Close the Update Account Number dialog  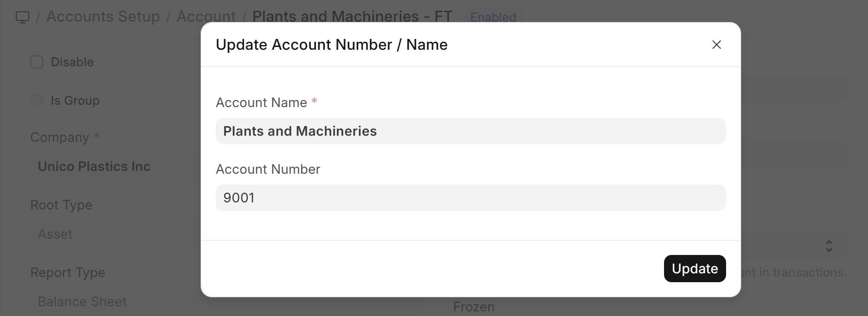716,45
